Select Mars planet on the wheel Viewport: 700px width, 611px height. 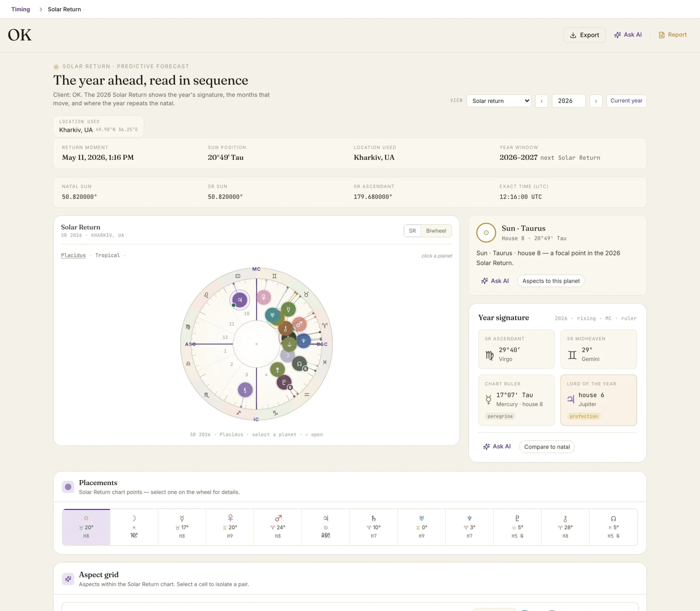pyautogui.click(x=299, y=324)
